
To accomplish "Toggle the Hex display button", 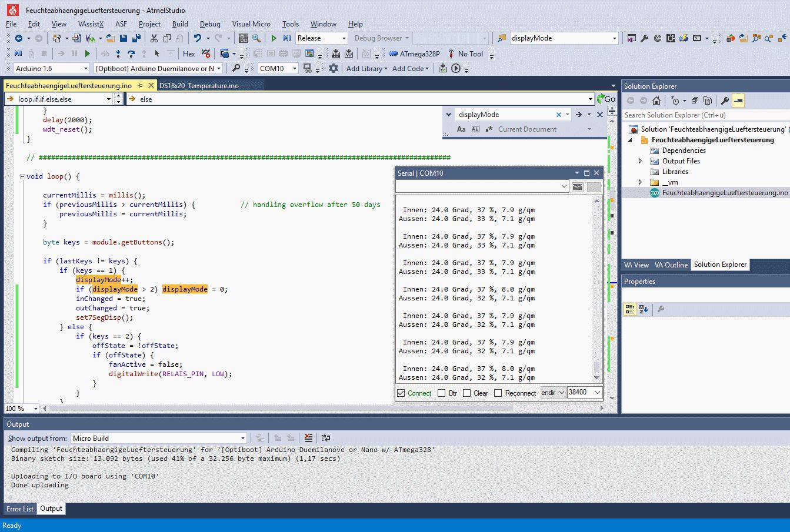I will tap(189, 53).
